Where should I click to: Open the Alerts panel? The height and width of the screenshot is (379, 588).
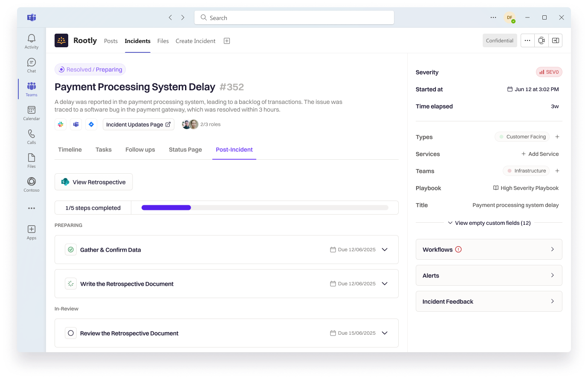[489, 276]
